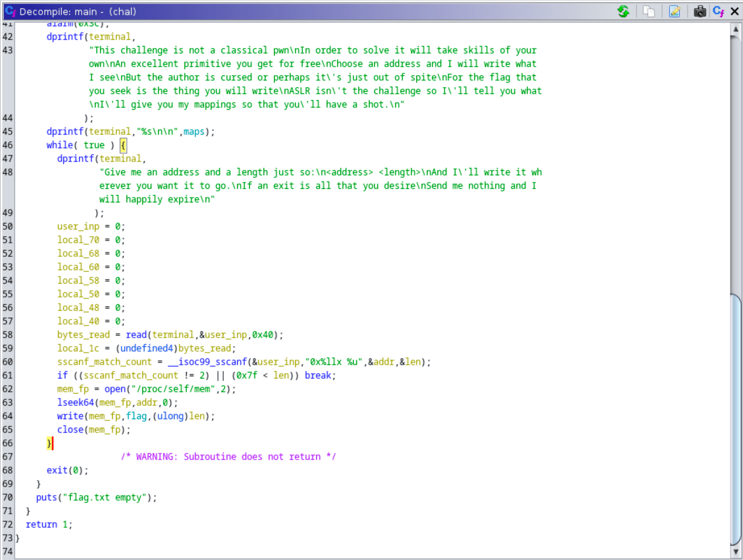743x560 pixels.
Task: Click the 'This challenge is not a classical' string
Action: click(x=315, y=78)
